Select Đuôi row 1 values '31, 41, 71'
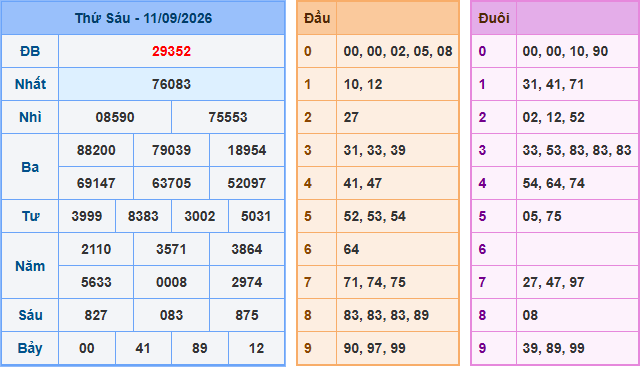Image resolution: width=641 pixels, height=367 pixels. point(554,84)
